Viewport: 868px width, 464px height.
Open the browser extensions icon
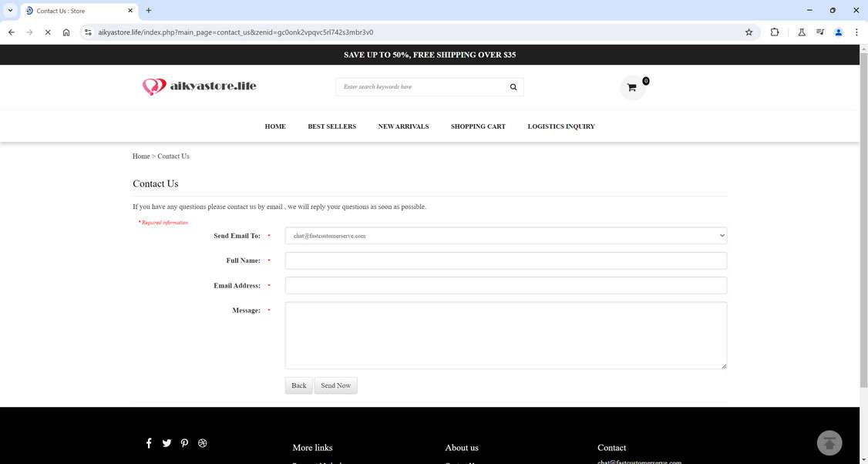click(775, 32)
